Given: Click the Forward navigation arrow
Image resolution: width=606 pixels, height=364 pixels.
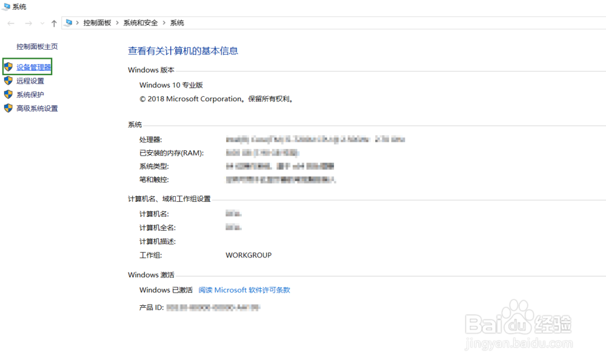Looking at the screenshot, I should pyautogui.click(x=28, y=23).
